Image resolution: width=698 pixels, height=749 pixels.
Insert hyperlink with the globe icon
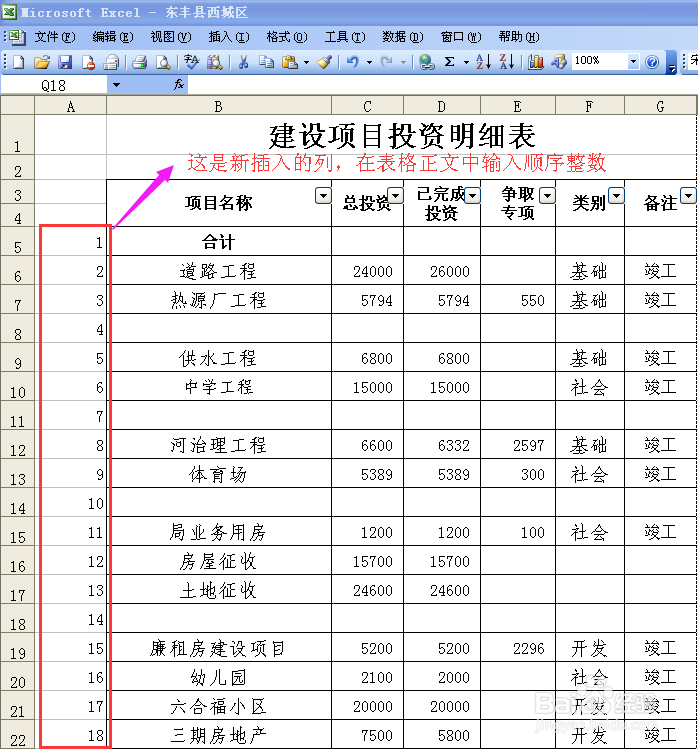(426, 62)
